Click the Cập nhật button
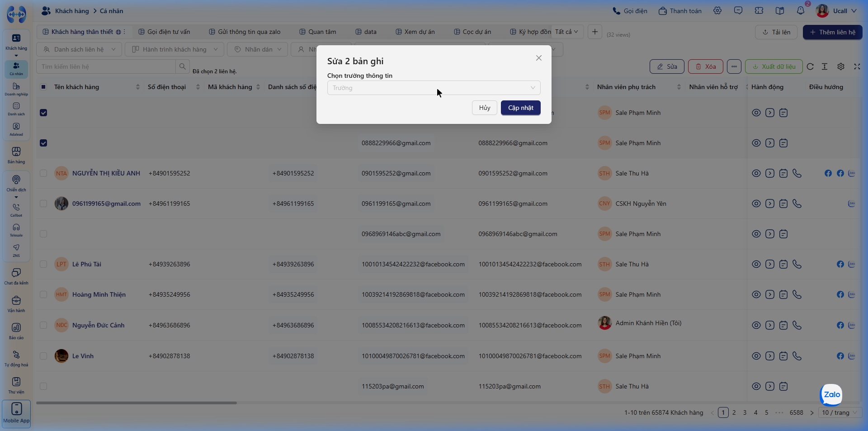This screenshot has width=868, height=431. coord(520,108)
